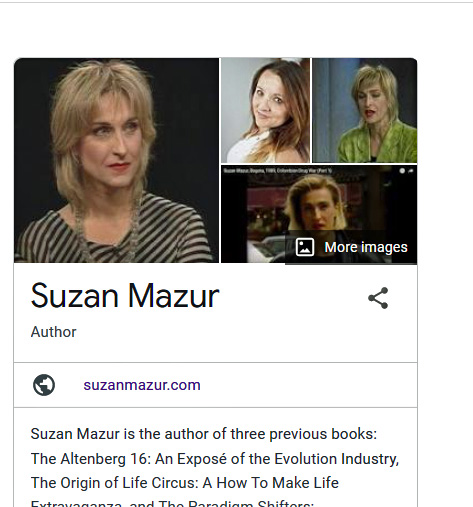Screen dimensions: 473x507
Task: Open the large striped-shirt portrait image
Action: tap(116, 160)
